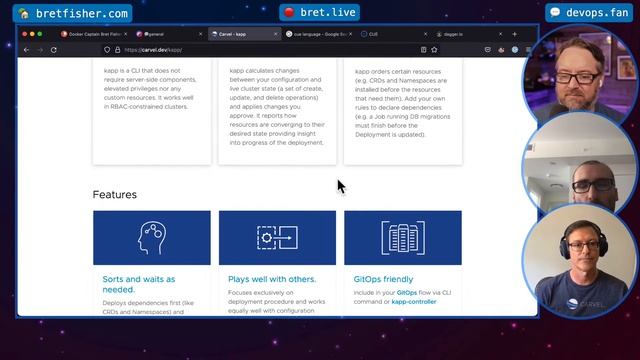
Task: Click text 'Deploys dependencies first'
Action: 148,307
